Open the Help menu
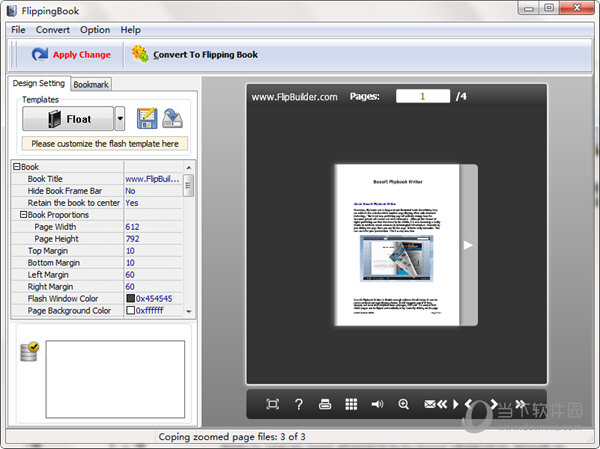Screen dimensions: 600x449 130,30
